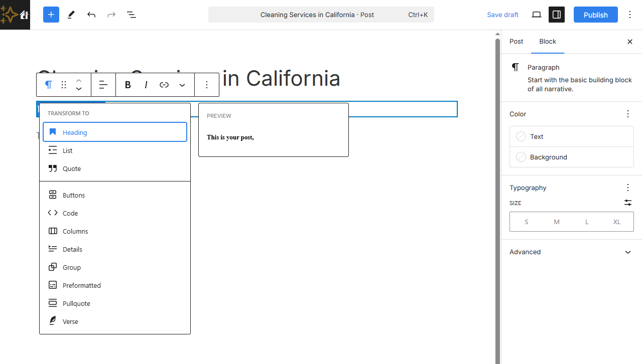The height and width of the screenshot is (364, 642).
Task: Open the text alignment icon
Action: click(103, 85)
